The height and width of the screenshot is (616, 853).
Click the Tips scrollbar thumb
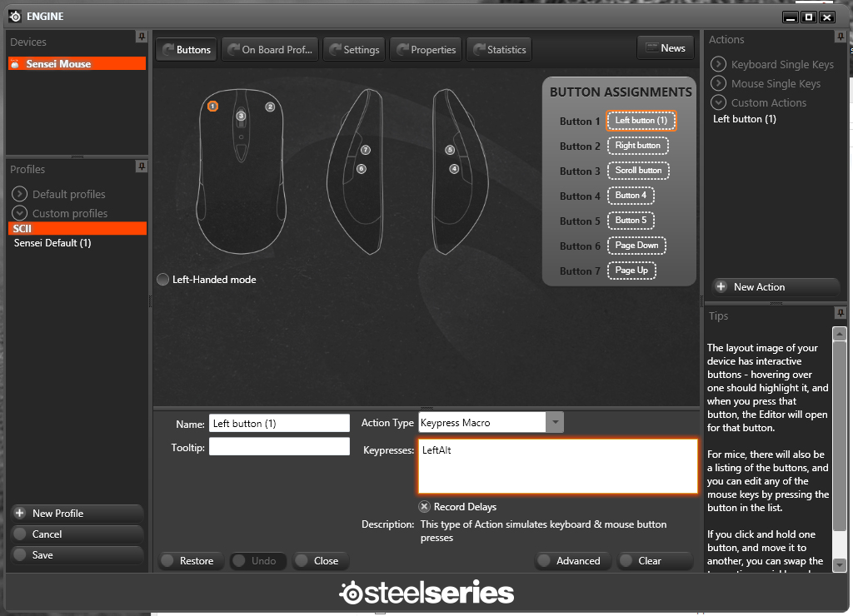[840, 436]
